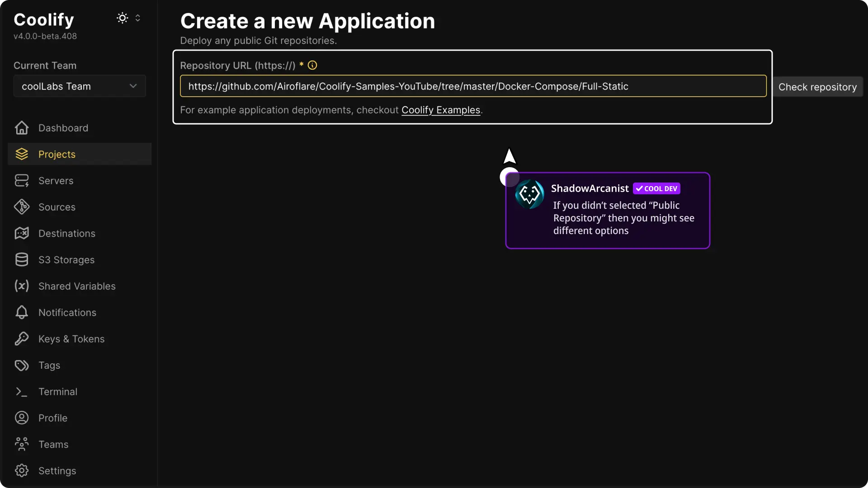Open Profile settings
The height and width of the screenshot is (488, 868).
[x=52, y=418]
